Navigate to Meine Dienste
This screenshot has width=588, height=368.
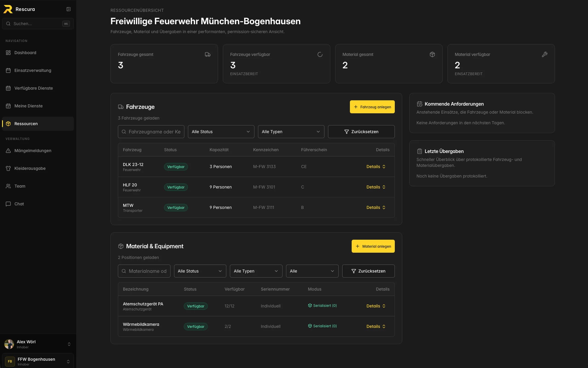pos(38,106)
